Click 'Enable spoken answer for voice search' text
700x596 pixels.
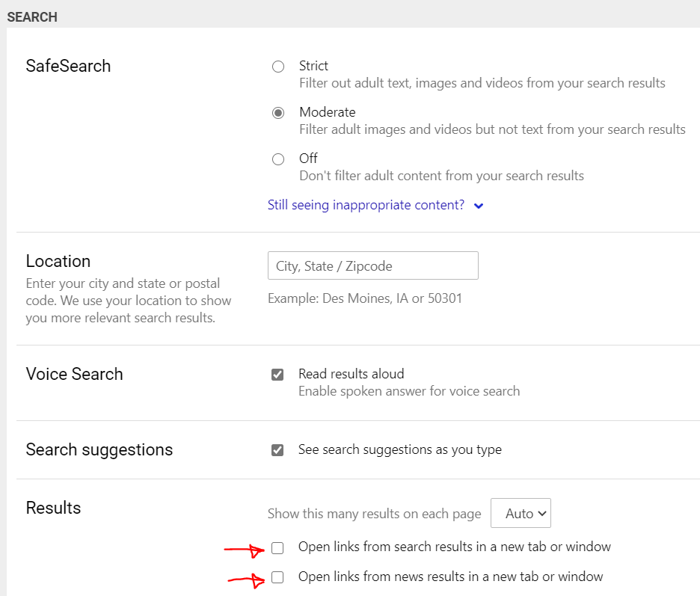[x=409, y=391]
